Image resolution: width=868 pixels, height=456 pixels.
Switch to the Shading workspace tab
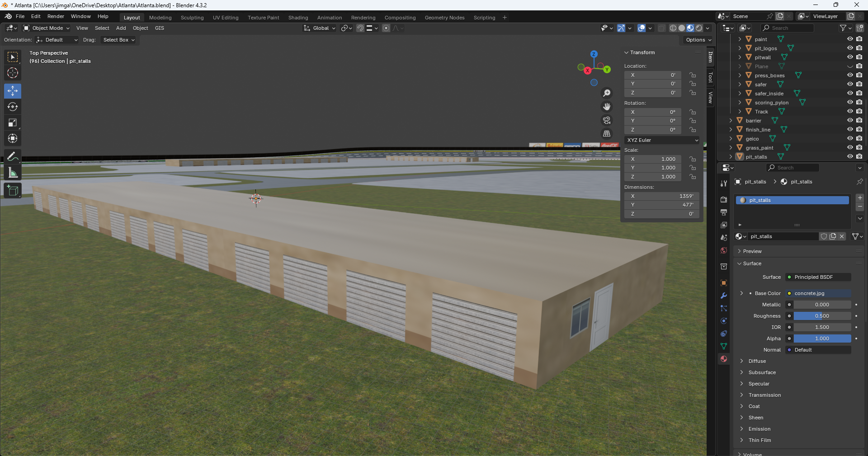pyautogui.click(x=298, y=18)
